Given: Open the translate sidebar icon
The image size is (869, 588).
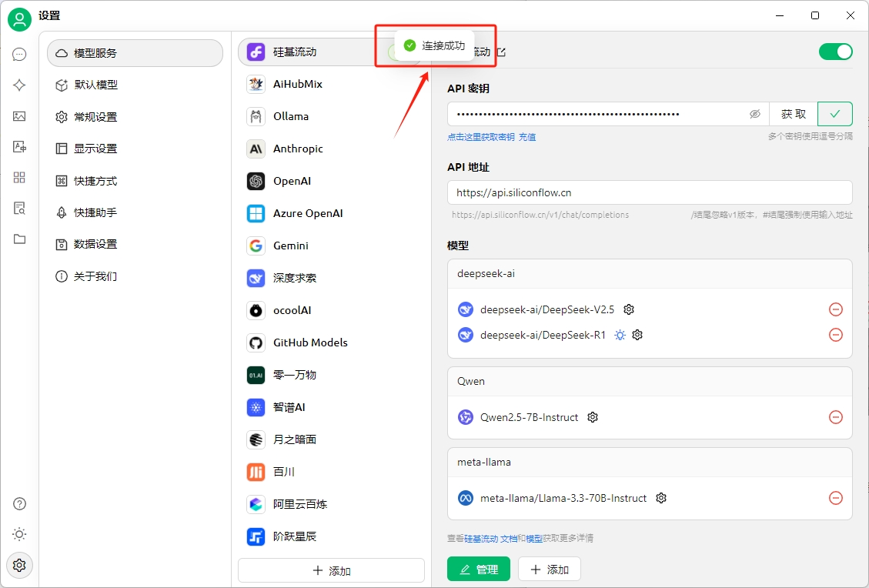Looking at the screenshot, I should 19,146.
